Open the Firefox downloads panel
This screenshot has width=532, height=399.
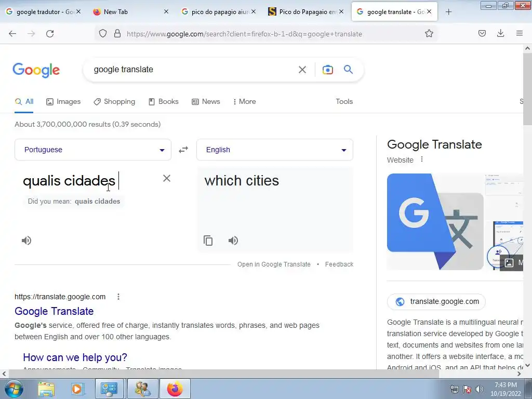500,33
